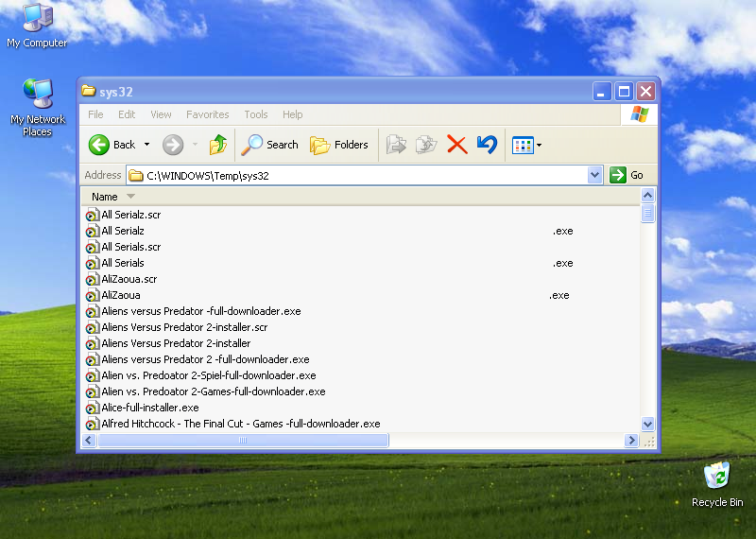Viewport: 756px width, 539px height.
Task: Open the Back history dropdown arrow
Action: click(146, 145)
